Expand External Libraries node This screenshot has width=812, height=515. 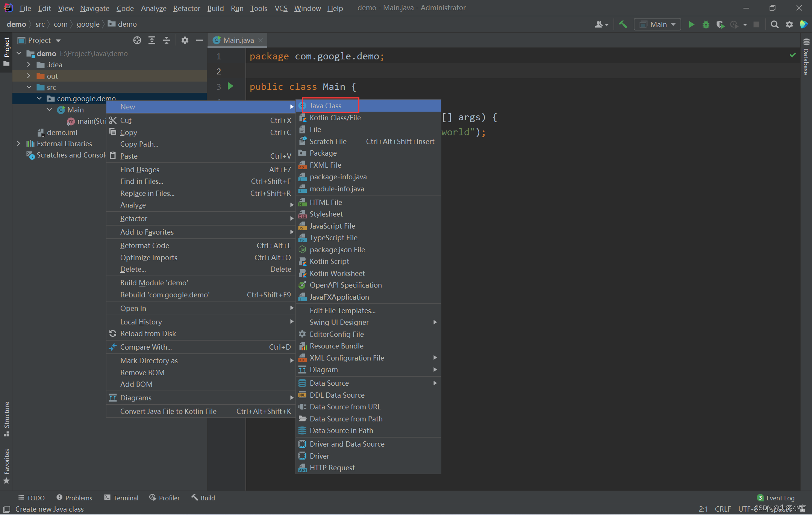pyautogui.click(x=18, y=144)
